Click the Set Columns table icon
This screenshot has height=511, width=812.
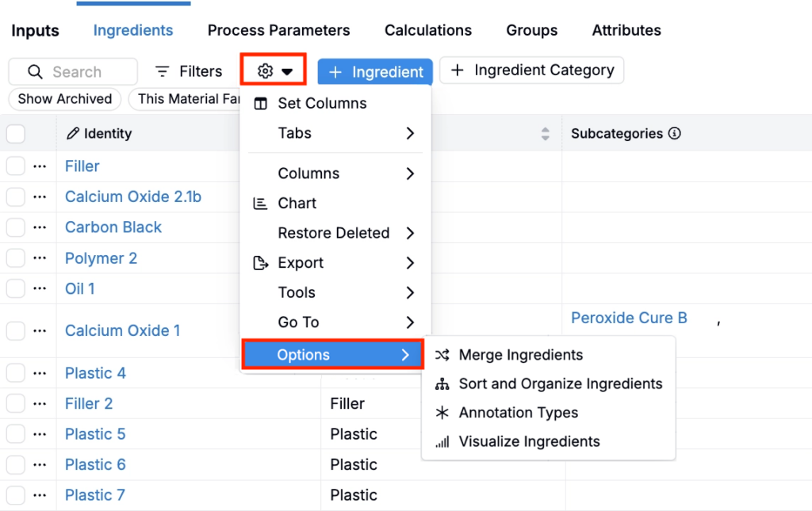click(x=260, y=104)
